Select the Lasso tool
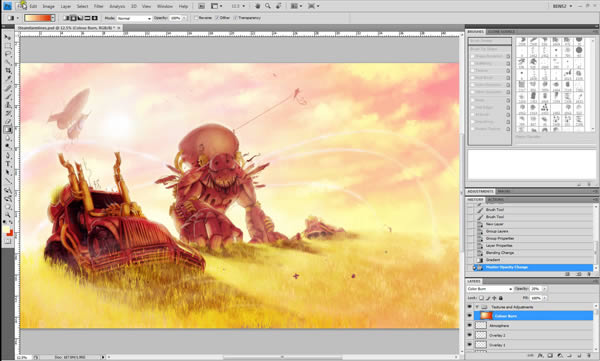 point(8,54)
